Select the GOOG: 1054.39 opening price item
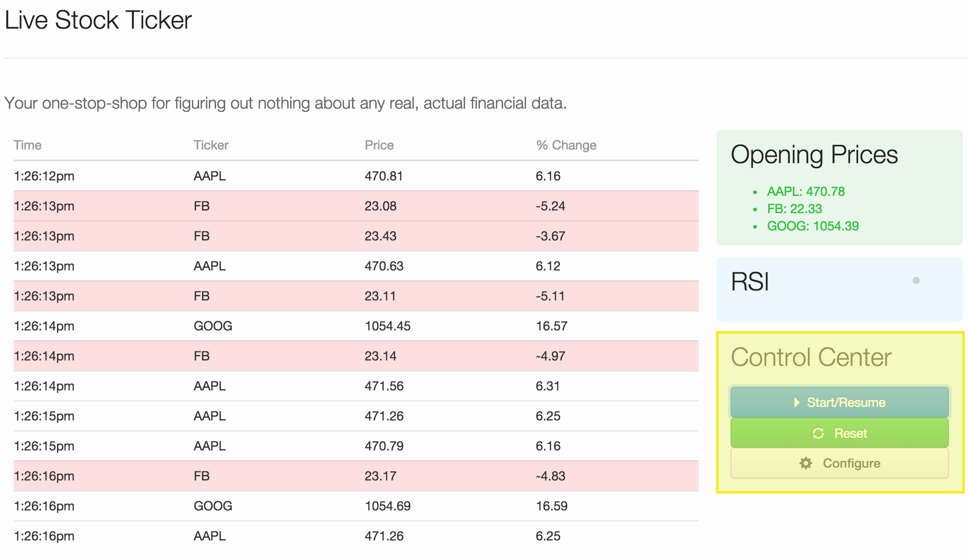Viewport: 968px width, 560px height. (x=813, y=226)
